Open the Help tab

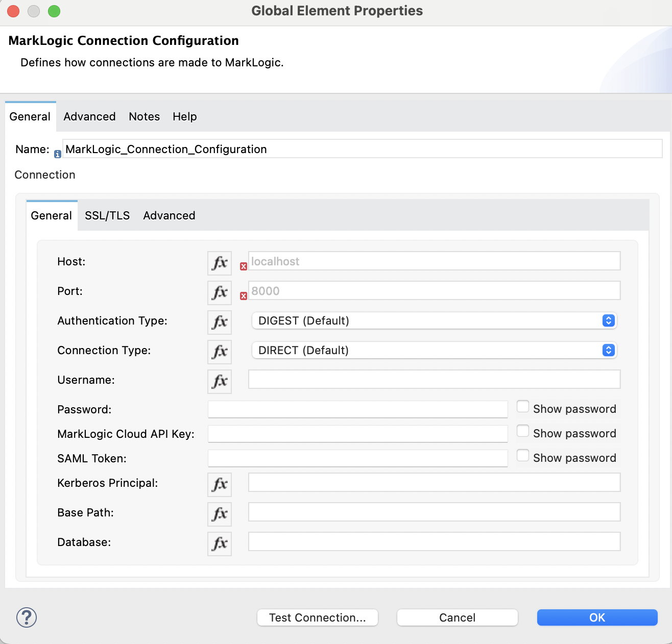click(x=184, y=117)
